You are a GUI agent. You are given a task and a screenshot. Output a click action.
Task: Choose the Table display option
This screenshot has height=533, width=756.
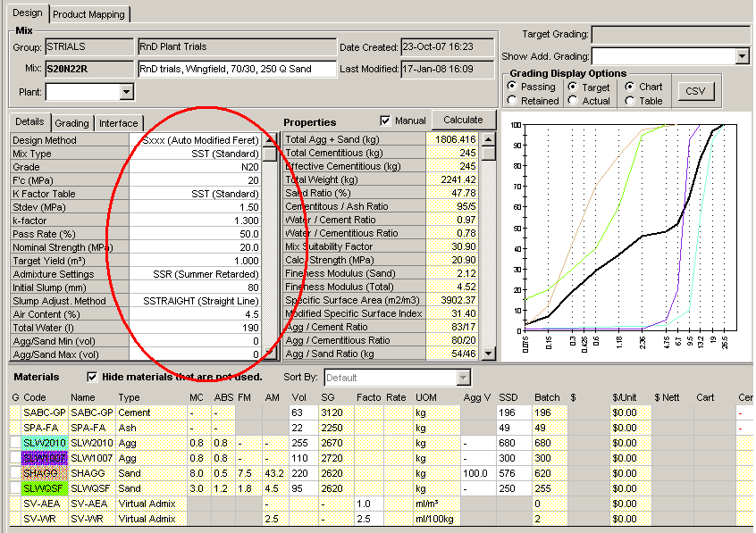[x=631, y=101]
